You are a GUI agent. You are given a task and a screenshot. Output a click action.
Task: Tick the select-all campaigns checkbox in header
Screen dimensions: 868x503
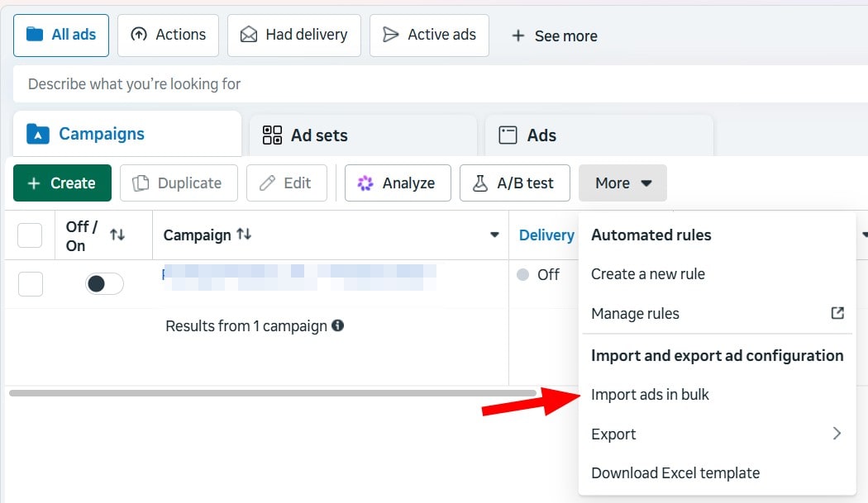tap(30, 235)
